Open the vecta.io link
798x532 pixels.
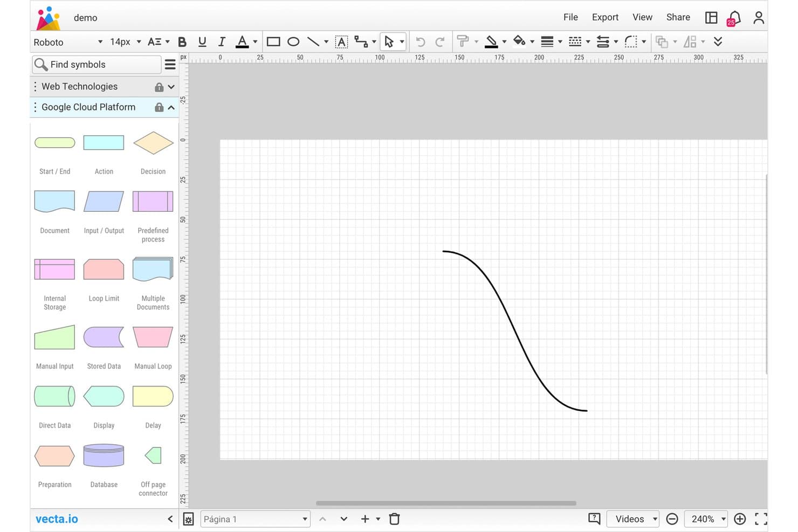[57, 519]
